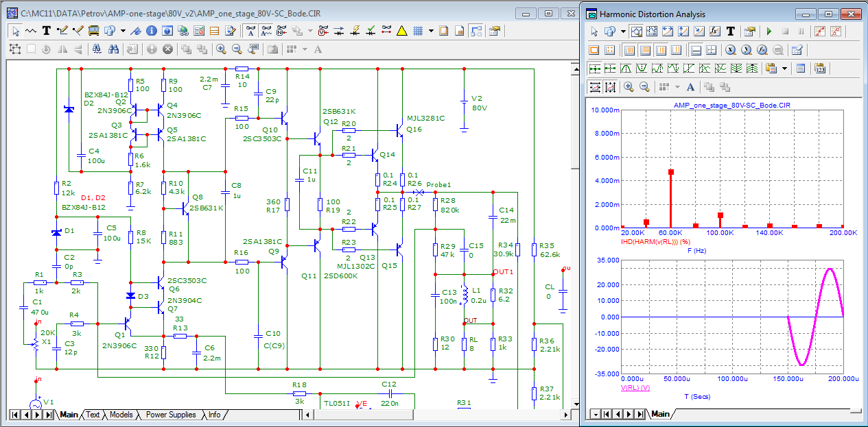The image size is (868, 427).
Task: Open the Info (blue i) tool
Action: tap(150, 31)
